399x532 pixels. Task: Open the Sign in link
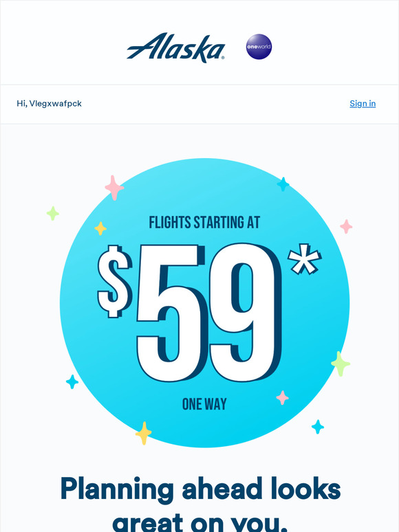pos(363,104)
